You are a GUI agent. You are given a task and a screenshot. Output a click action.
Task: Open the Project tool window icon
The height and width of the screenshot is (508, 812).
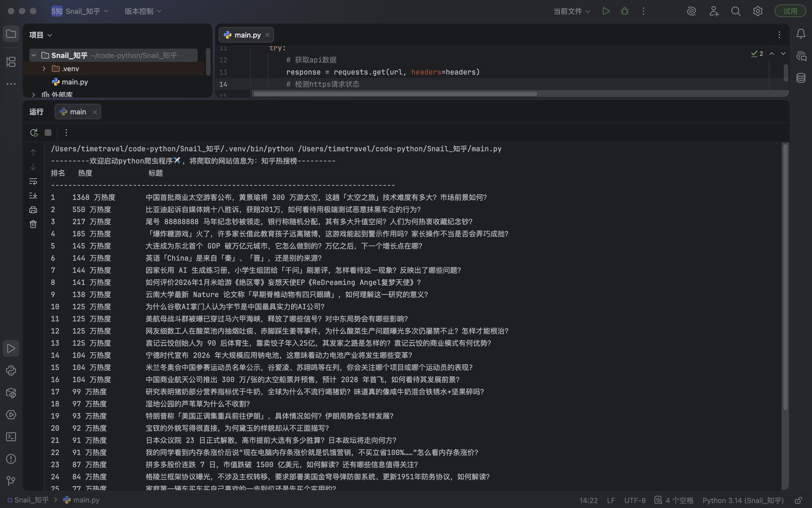[x=11, y=34]
